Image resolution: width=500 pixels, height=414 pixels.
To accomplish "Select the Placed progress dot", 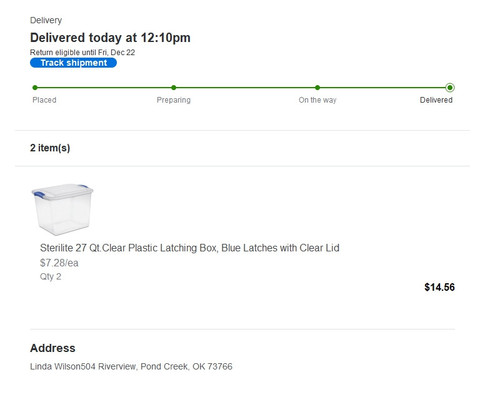I will 35,88.
